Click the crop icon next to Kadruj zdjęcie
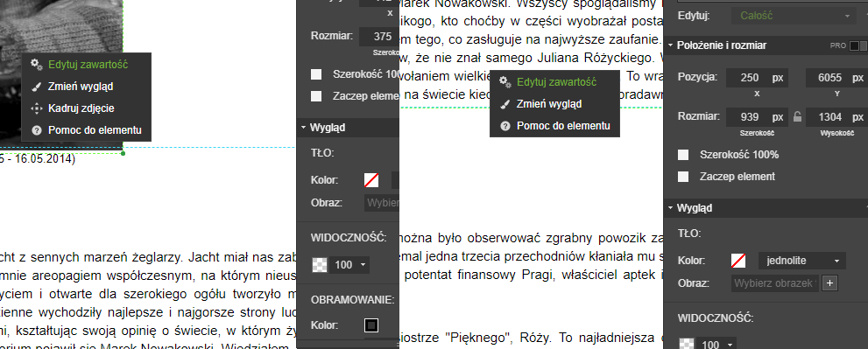Screen dimensions: 868x349 (x=37, y=109)
